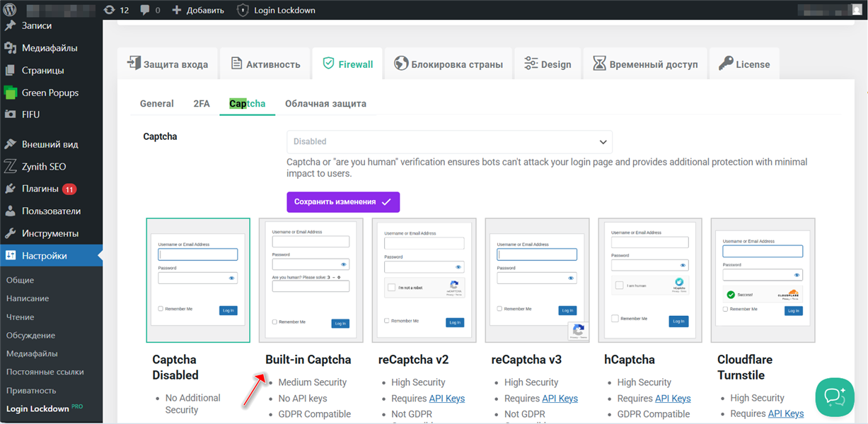
Task: Click the key icon on License tab
Action: tap(726, 64)
